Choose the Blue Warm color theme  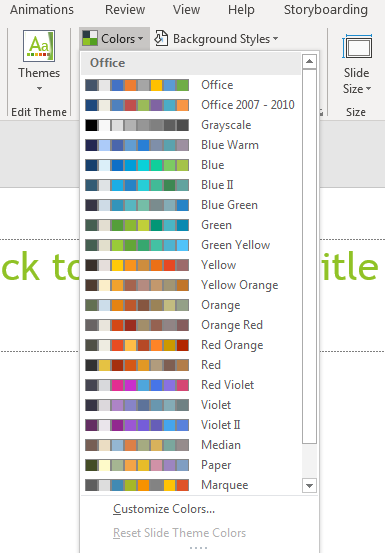click(190, 145)
